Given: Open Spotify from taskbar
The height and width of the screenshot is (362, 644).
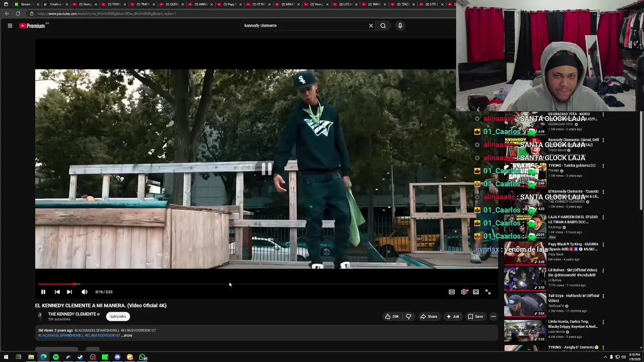Looking at the screenshot, I should (x=56, y=357).
